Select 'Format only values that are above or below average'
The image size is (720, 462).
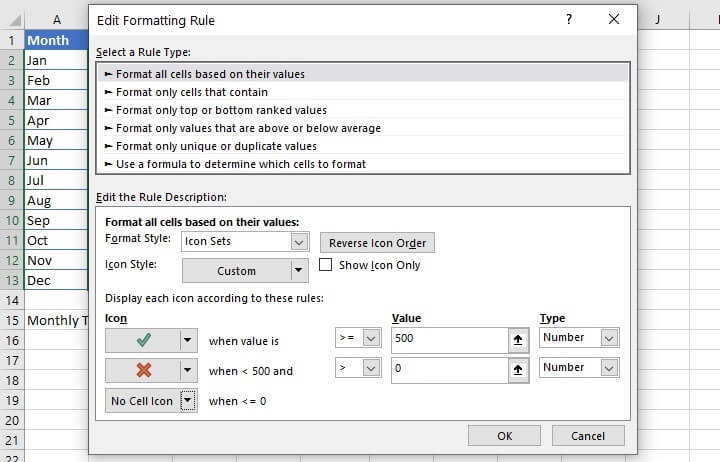click(x=363, y=128)
